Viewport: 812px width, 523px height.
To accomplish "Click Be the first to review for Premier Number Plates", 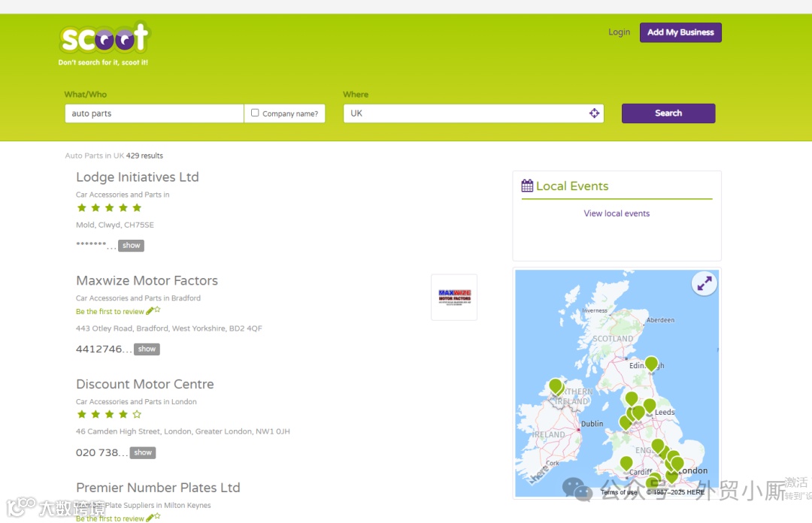I will [110, 518].
